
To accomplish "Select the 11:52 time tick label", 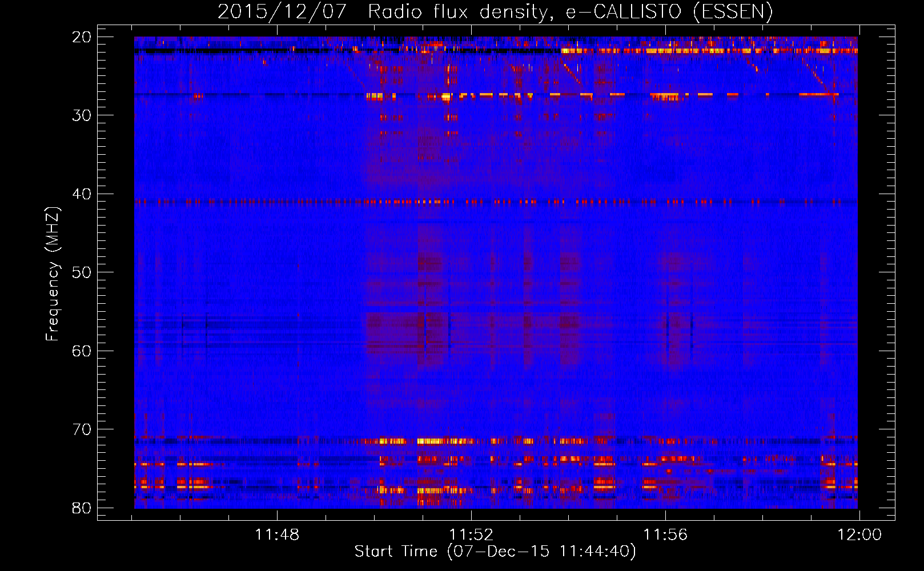I will pos(471,535).
